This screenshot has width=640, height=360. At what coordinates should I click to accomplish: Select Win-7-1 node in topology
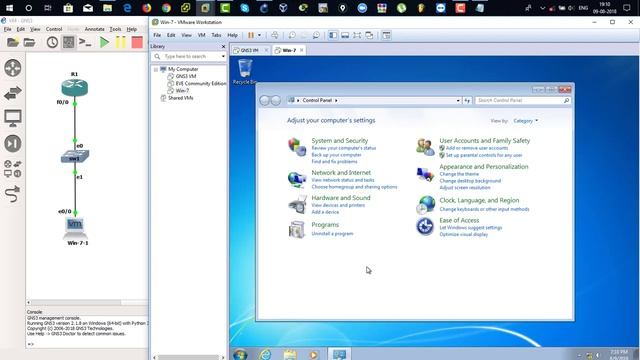[75, 228]
